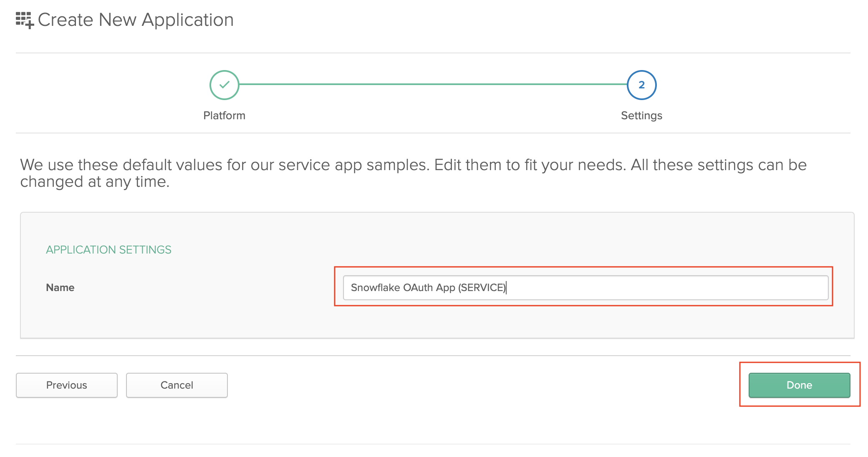Screen dimensions: 868x457
Task: Click the plus symbol in the header icon
Action: tap(30, 24)
